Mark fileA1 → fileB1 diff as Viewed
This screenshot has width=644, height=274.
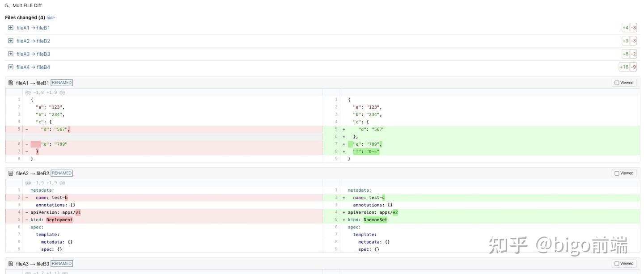(x=617, y=83)
